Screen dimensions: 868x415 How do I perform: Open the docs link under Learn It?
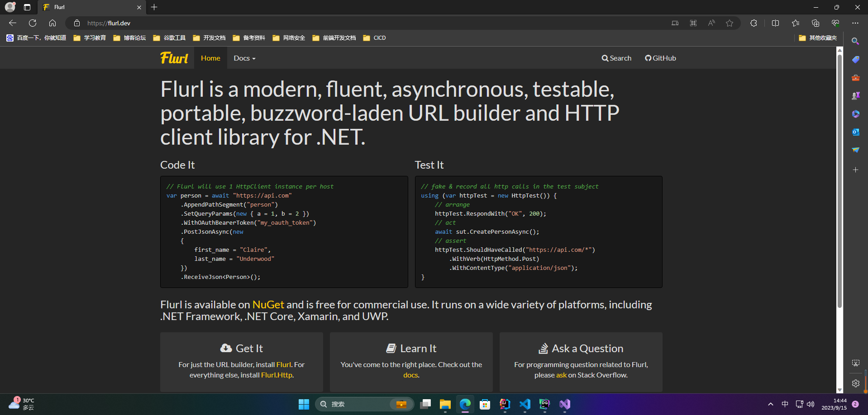pyautogui.click(x=410, y=375)
